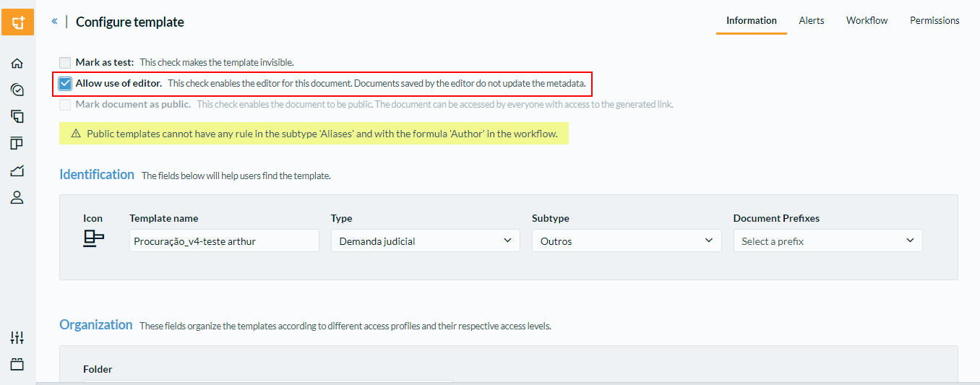This screenshot has height=385, width=980.
Task: Click the orange app logo icon
Action: pos(17,22)
